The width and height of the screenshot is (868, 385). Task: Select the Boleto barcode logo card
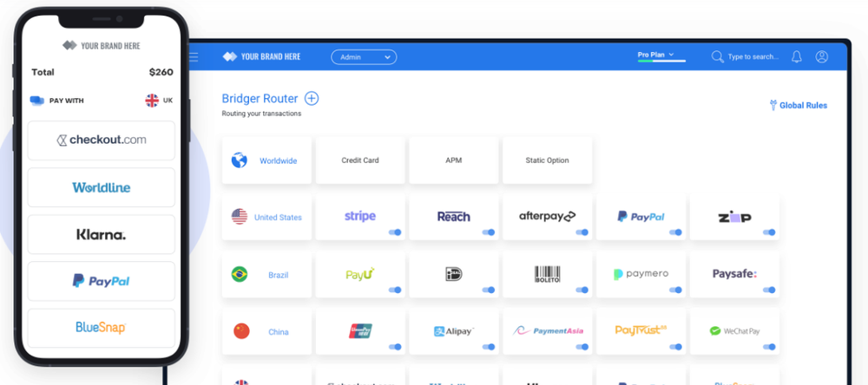pos(548,273)
